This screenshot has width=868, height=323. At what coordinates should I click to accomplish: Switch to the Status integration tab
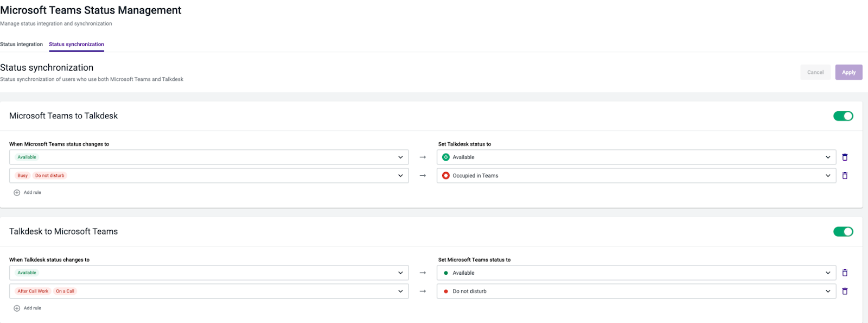tap(21, 45)
